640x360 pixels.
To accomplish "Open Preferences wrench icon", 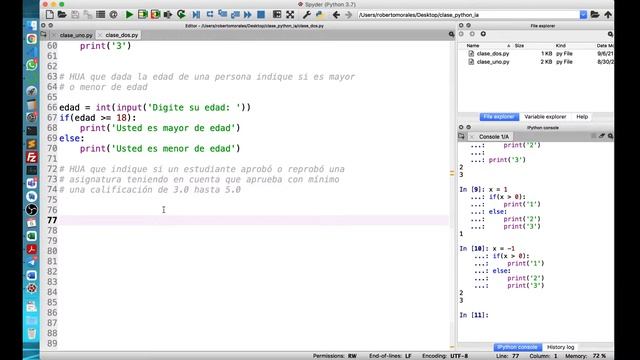I will click(x=307, y=15).
